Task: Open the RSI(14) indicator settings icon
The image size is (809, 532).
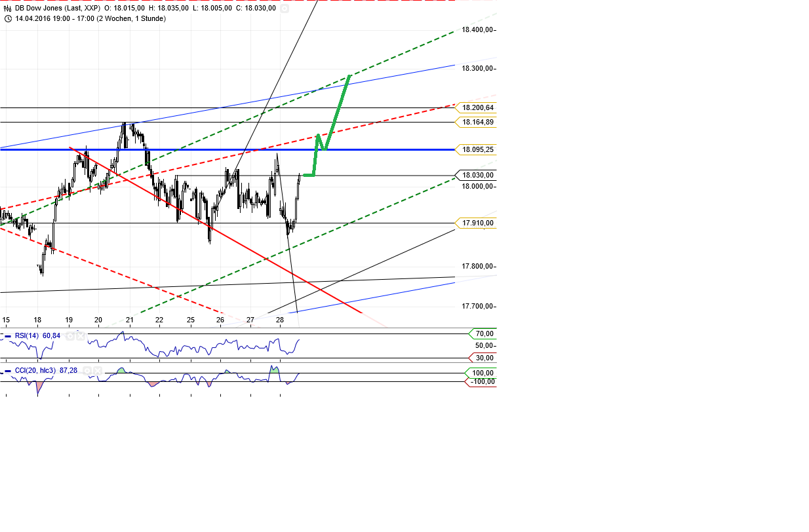Action: point(69,336)
